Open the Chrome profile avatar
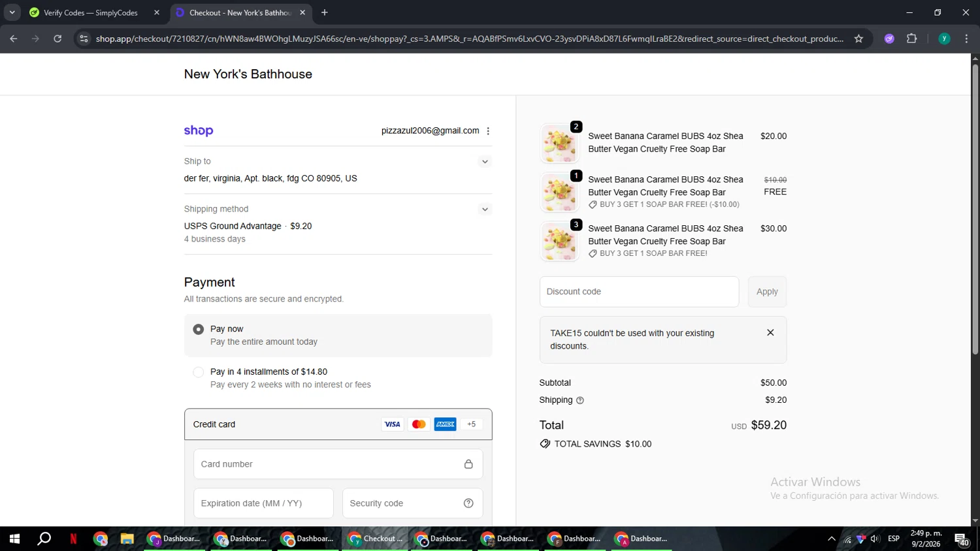The width and height of the screenshot is (980, 551). click(944, 39)
